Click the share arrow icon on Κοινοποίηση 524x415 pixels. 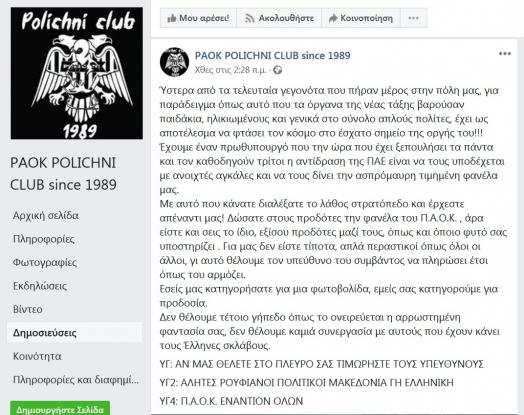(x=333, y=18)
